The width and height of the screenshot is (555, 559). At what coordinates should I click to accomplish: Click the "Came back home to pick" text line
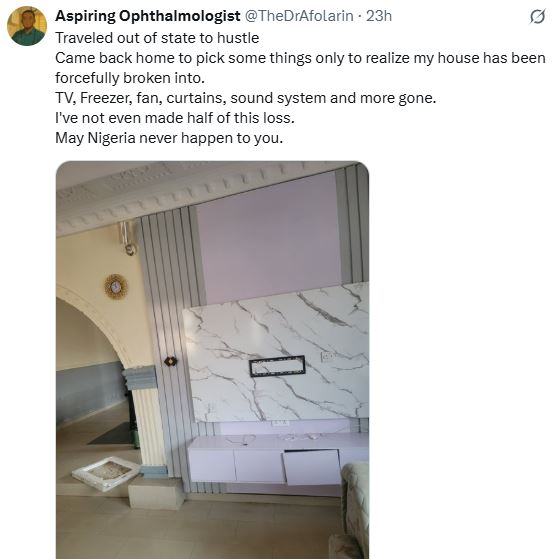click(300, 58)
